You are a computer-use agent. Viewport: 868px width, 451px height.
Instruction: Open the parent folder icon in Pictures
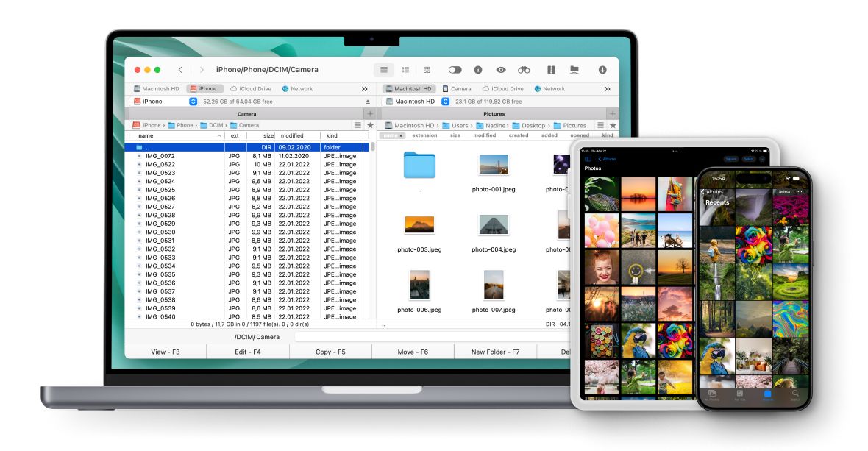419,165
